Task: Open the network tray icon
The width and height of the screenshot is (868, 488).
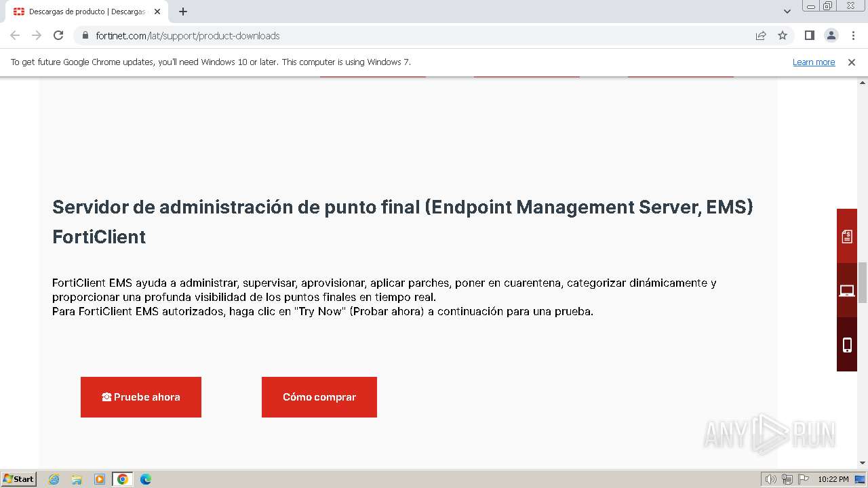Action: coord(787,479)
